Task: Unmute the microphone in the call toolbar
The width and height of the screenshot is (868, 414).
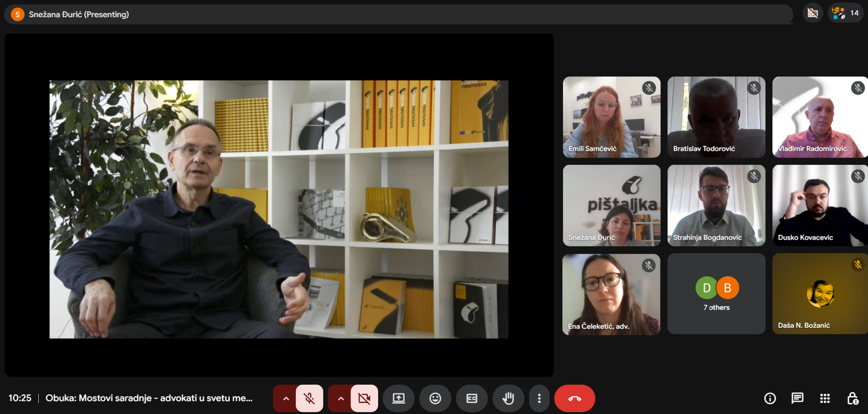Action: pos(309,398)
